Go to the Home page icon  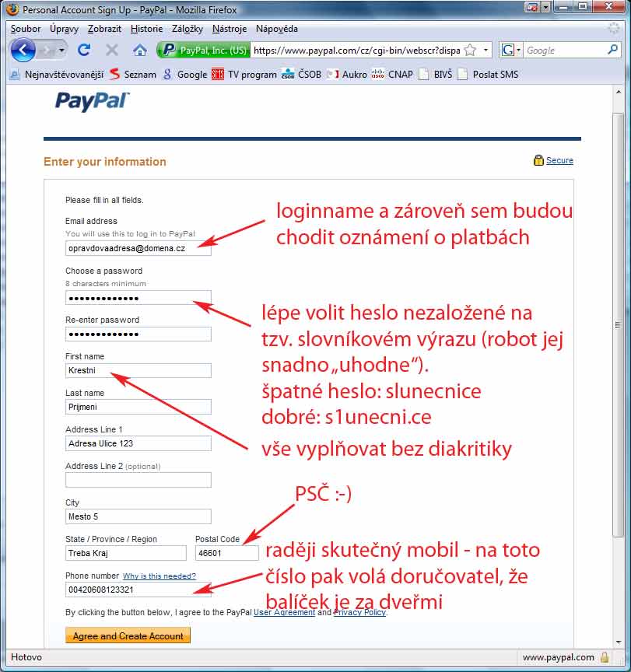coord(140,51)
